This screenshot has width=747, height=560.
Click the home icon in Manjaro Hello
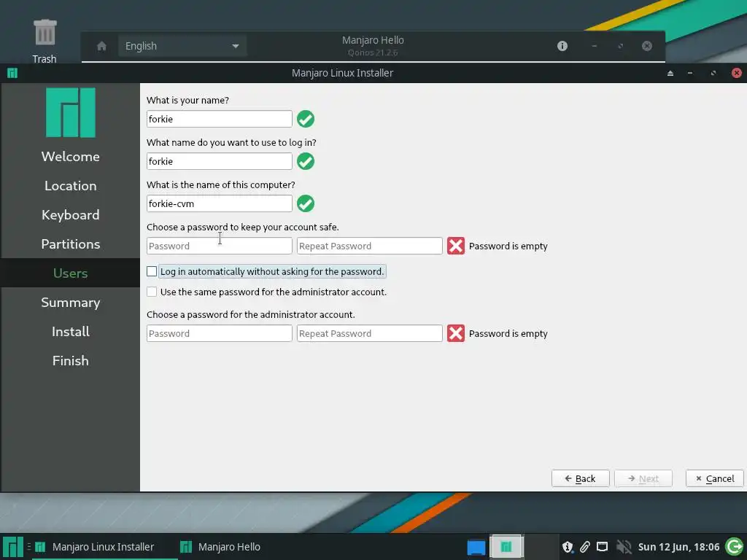click(x=101, y=46)
